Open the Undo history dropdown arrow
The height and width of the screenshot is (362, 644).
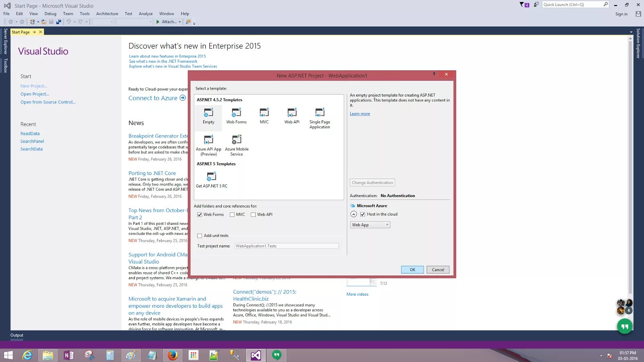coord(74,22)
